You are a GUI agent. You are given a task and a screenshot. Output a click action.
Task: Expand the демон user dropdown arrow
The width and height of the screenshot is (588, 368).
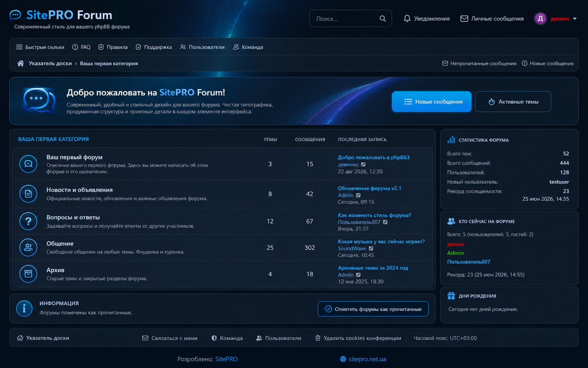(575, 19)
